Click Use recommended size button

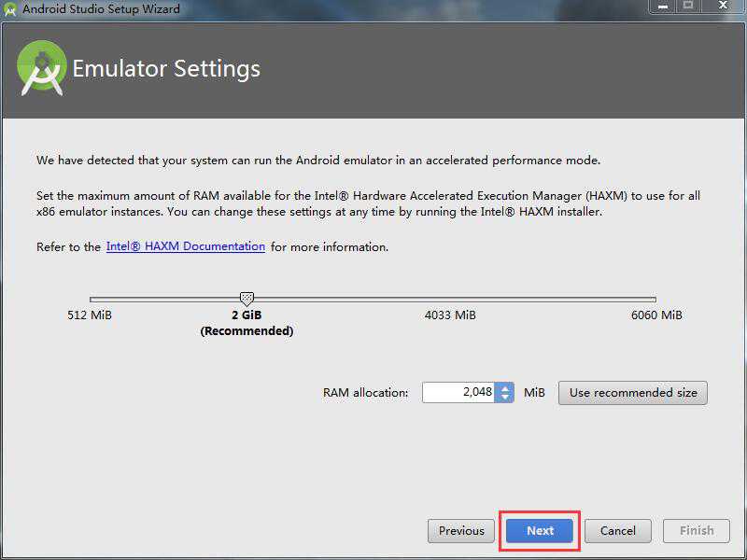click(633, 393)
